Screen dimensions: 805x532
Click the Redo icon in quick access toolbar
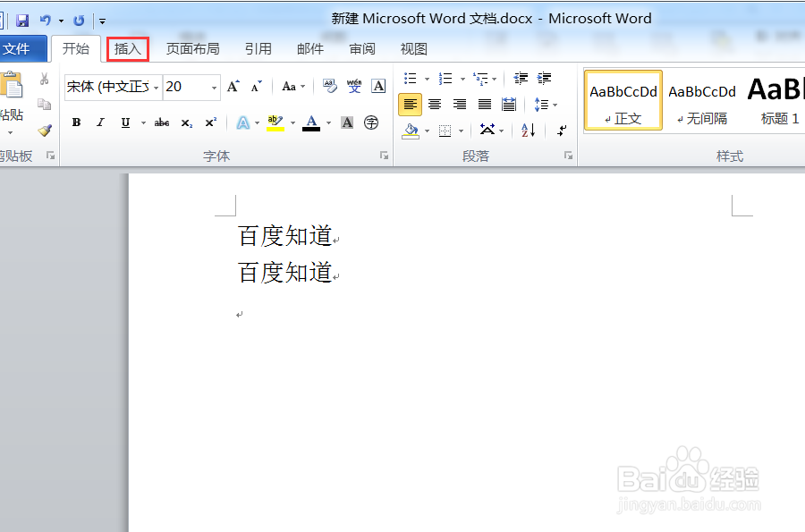pyautogui.click(x=79, y=21)
